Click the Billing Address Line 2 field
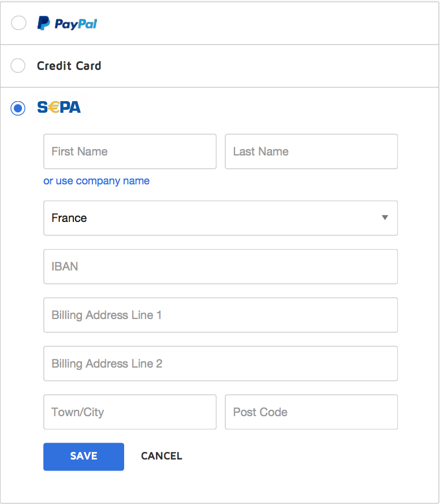 click(x=221, y=364)
